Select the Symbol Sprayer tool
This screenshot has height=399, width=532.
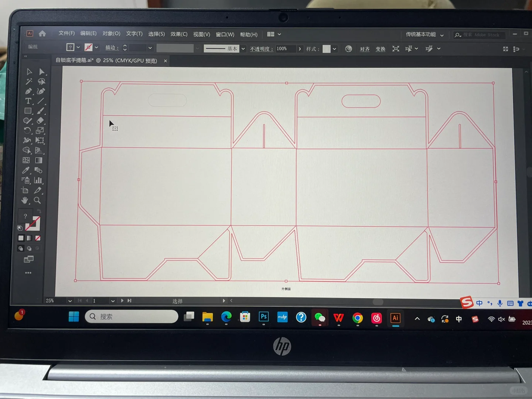point(25,180)
